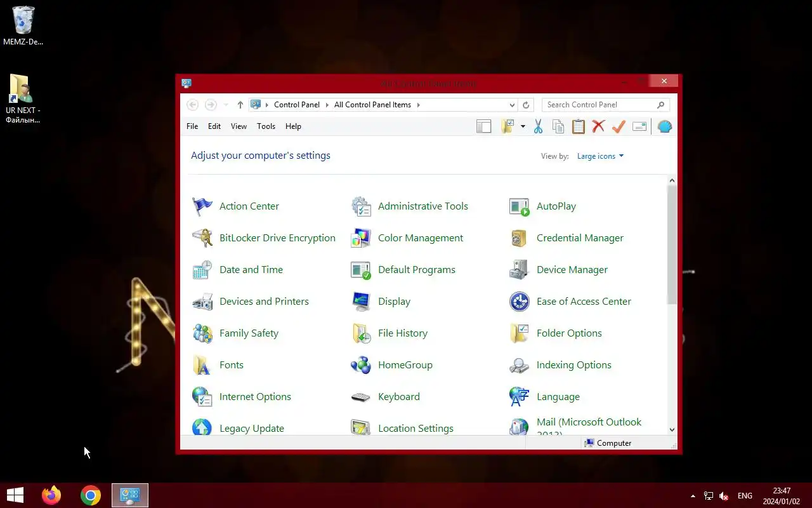This screenshot has height=508, width=812.
Task: Click the Device Manager icon
Action: (x=520, y=270)
